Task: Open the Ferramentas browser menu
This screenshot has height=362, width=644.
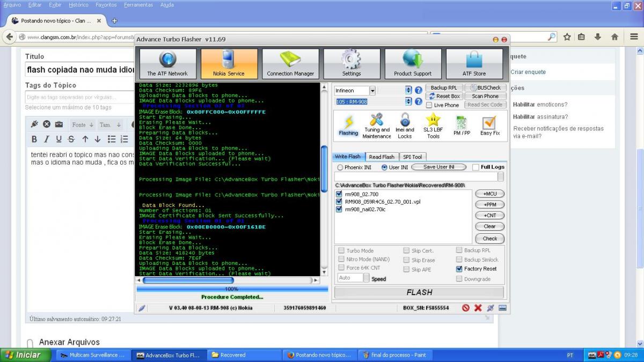Action: click(138, 5)
